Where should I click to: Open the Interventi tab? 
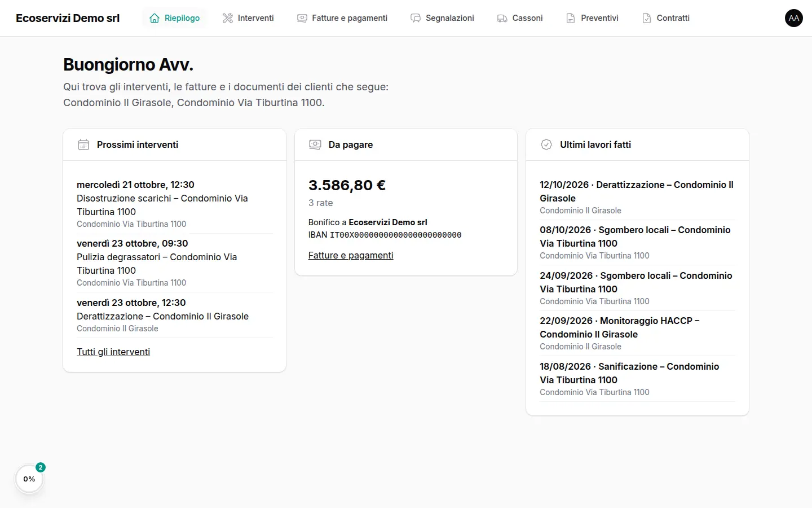[248, 18]
